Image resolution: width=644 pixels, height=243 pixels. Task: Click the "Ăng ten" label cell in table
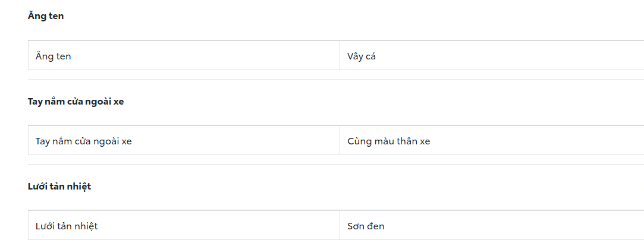(54, 56)
